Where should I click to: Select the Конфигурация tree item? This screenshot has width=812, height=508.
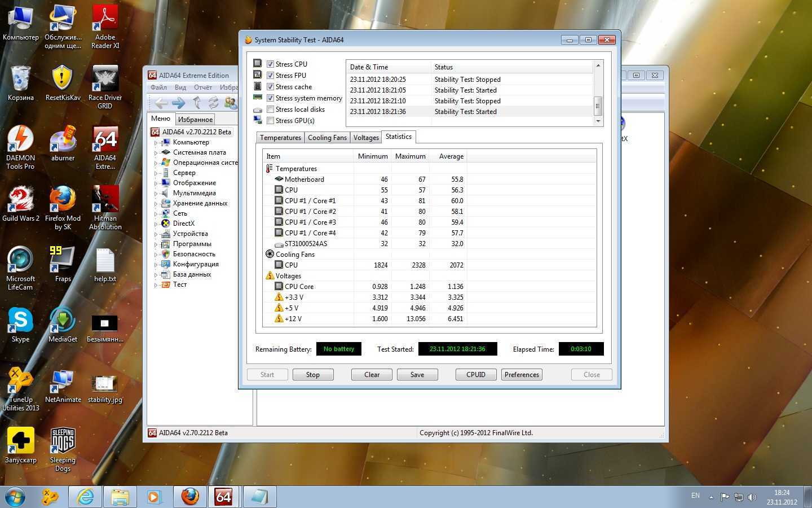click(196, 264)
